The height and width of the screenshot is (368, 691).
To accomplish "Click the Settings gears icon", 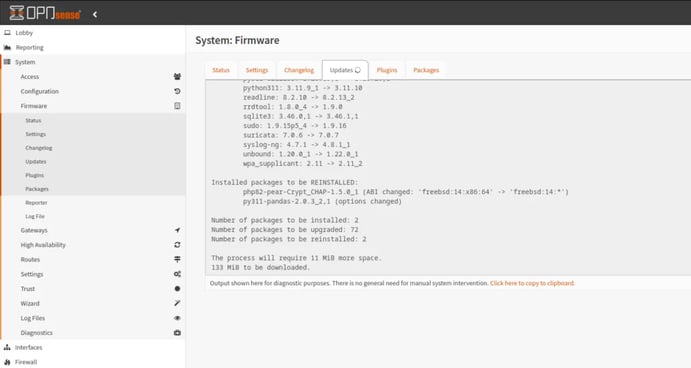I will (177, 274).
